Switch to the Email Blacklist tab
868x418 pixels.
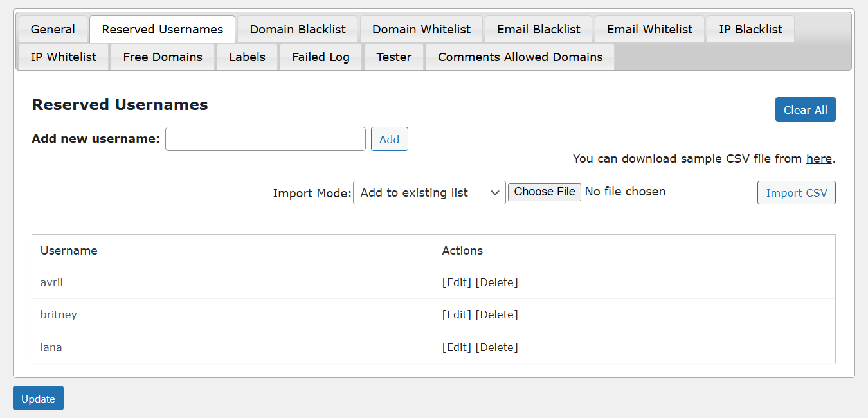(x=538, y=29)
